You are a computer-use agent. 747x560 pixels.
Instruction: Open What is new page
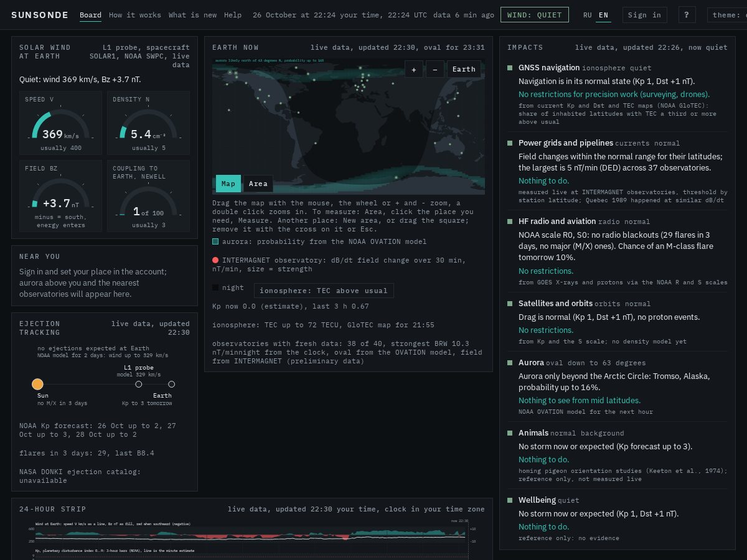192,15
